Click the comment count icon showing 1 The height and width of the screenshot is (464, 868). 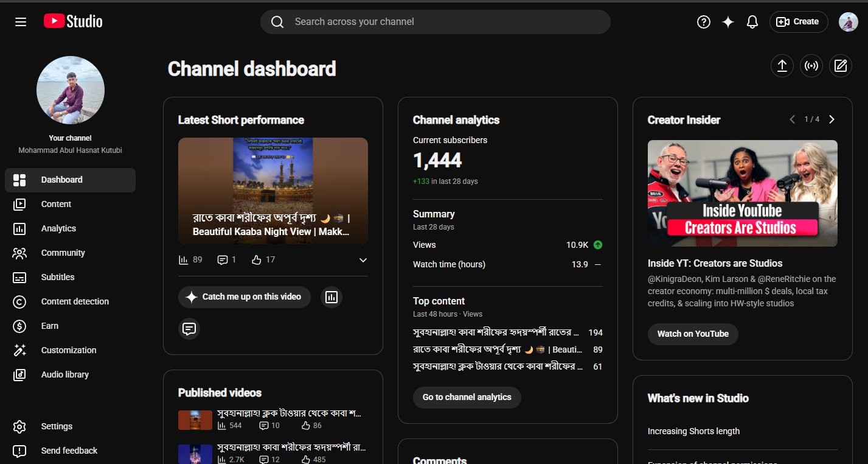pyautogui.click(x=227, y=260)
